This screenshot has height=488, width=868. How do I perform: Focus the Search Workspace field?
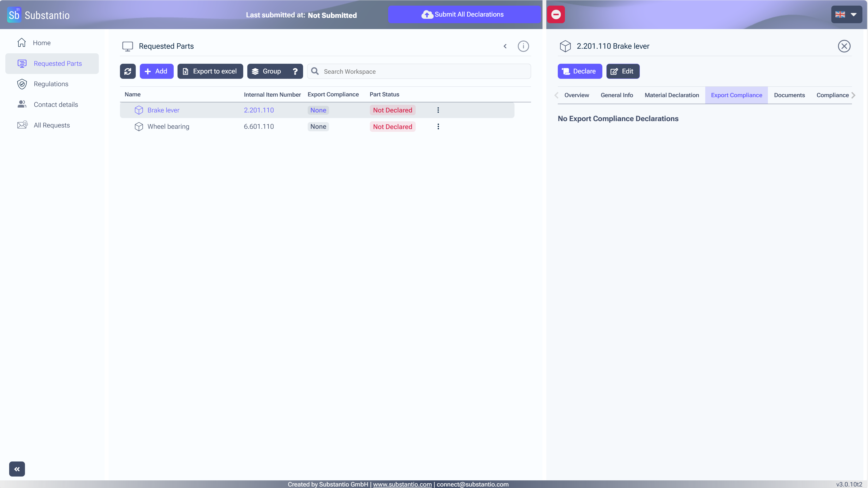[425, 71]
